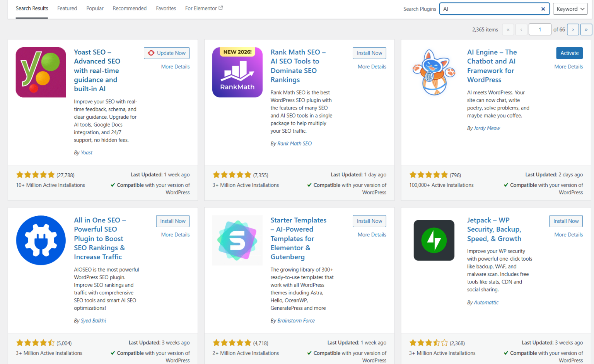The height and width of the screenshot is (364, 594).
Task: Open author link Automattic
Action: 486,302
